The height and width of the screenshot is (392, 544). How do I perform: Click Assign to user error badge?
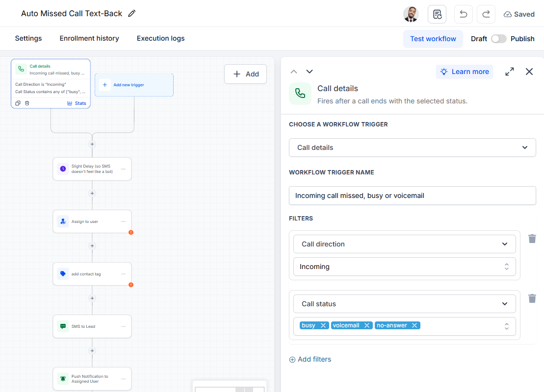click(131, 232)
